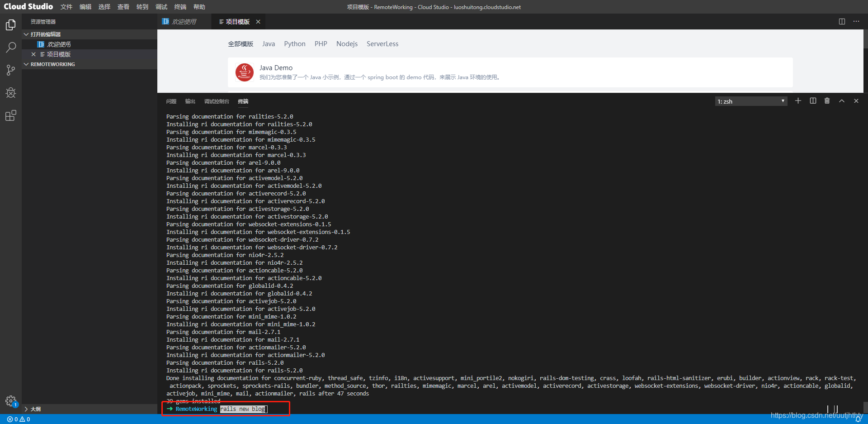
Task: Open notifications bell in status bar
Action: tap(858, 419)
